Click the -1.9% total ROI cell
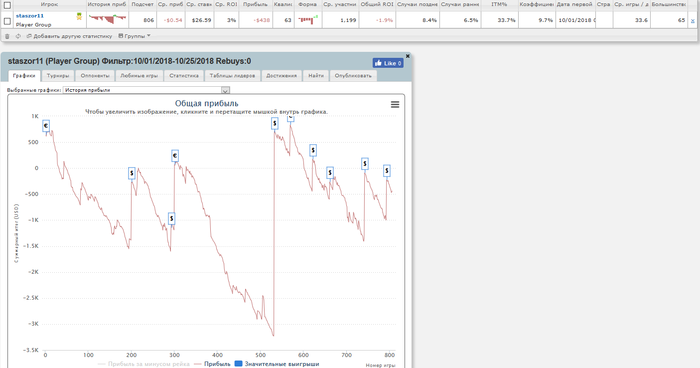This screenshot has height=368, width=700. point(377,20)
